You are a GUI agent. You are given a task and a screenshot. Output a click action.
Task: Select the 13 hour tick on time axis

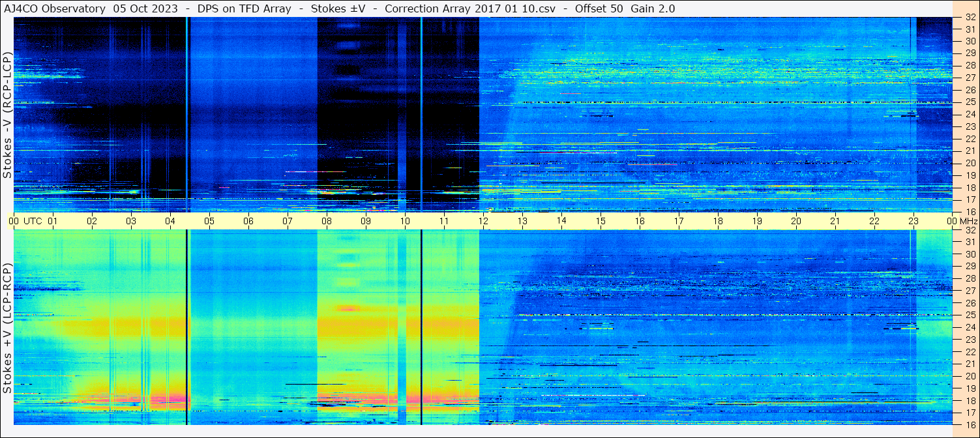[x=522, y=221]
